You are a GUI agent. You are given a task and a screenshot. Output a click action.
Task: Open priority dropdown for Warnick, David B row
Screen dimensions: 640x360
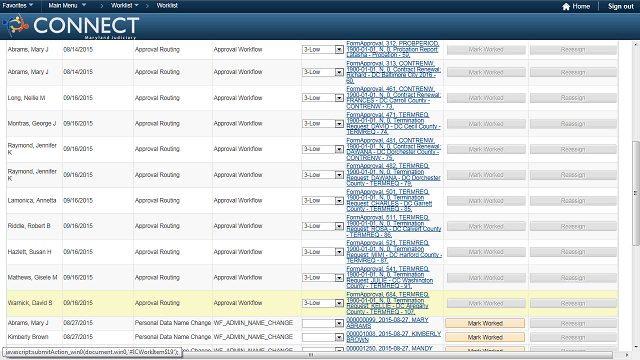(x=323, y=303)
